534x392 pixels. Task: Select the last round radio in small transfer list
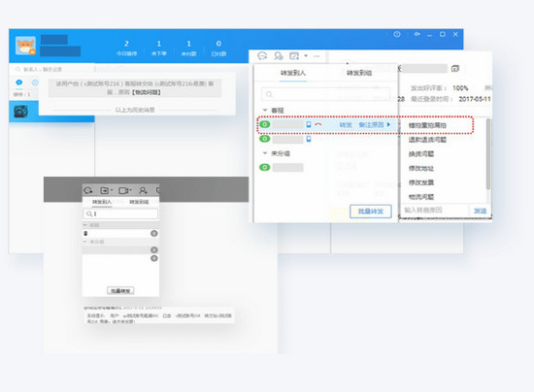click(154, 258)
